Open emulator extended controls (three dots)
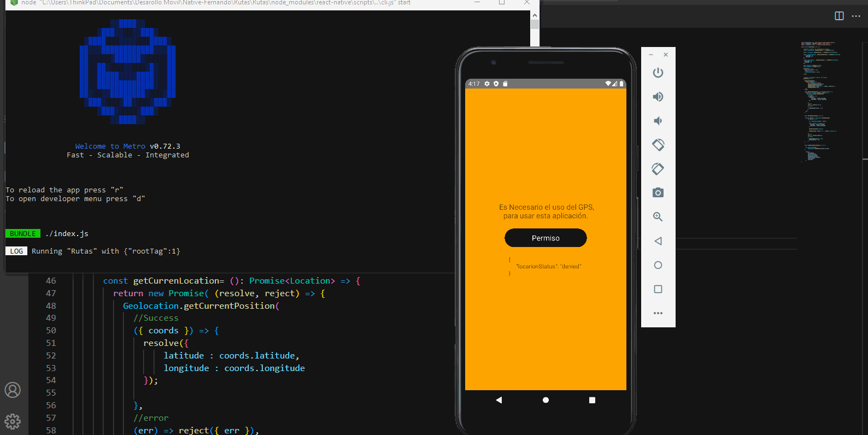This screenshot has width=868, height=435. coord(658,313)
